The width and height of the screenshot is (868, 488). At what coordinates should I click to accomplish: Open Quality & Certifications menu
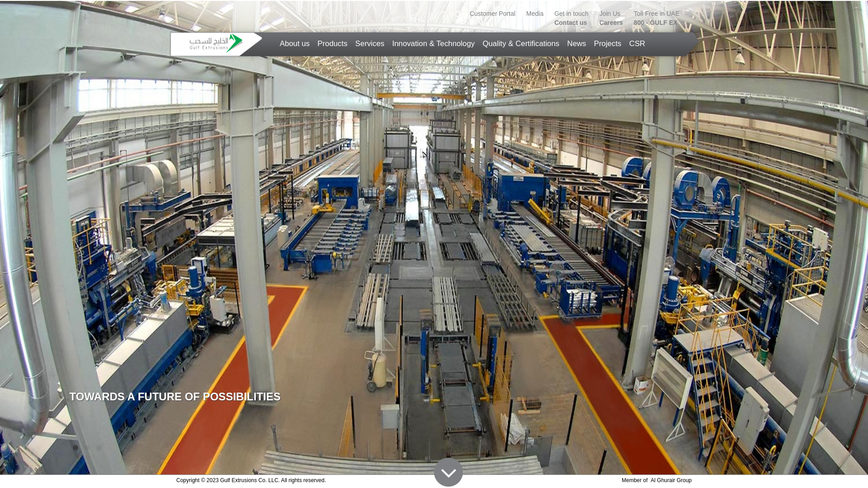tap(521, 44)
